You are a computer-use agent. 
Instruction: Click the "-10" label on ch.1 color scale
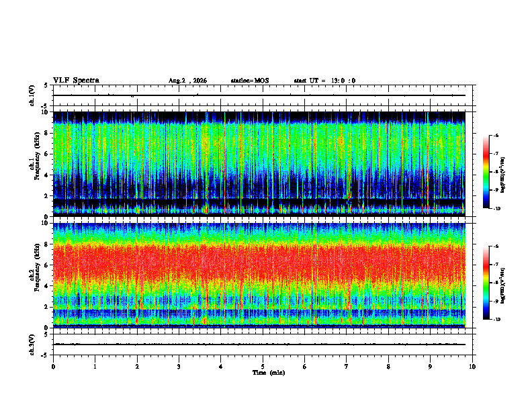(496, 209)
